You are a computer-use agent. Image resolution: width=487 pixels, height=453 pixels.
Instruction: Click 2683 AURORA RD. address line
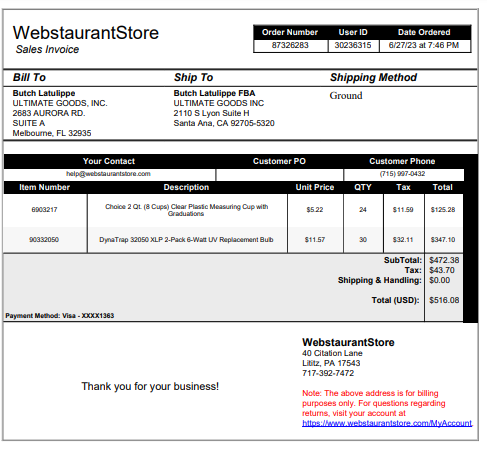pyautogui.click(x=49, y=113)
